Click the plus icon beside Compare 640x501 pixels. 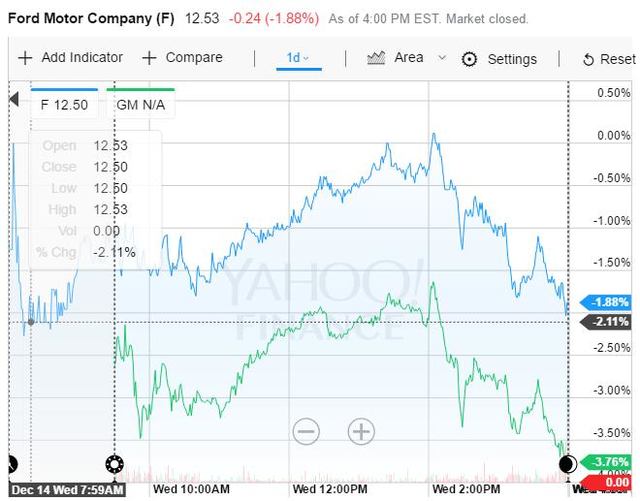150,58
